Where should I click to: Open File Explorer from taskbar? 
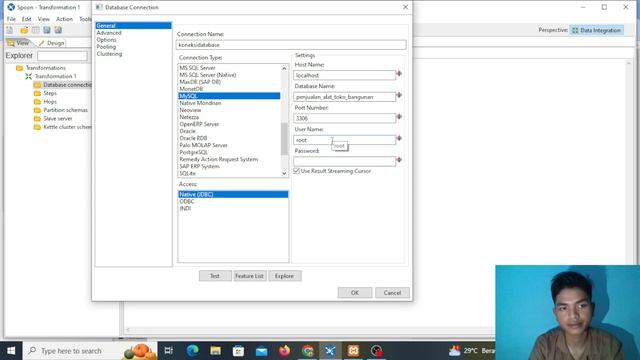click(216, 351)
